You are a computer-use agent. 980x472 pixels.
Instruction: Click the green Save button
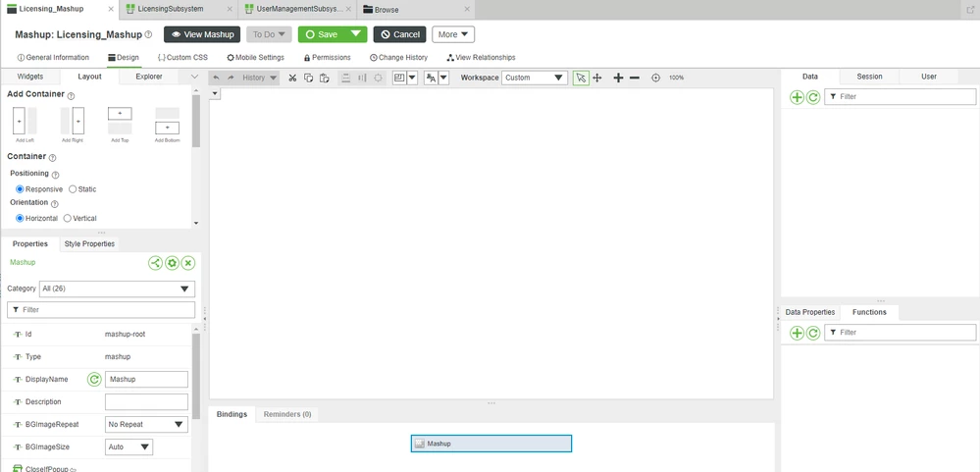(323, 34)
